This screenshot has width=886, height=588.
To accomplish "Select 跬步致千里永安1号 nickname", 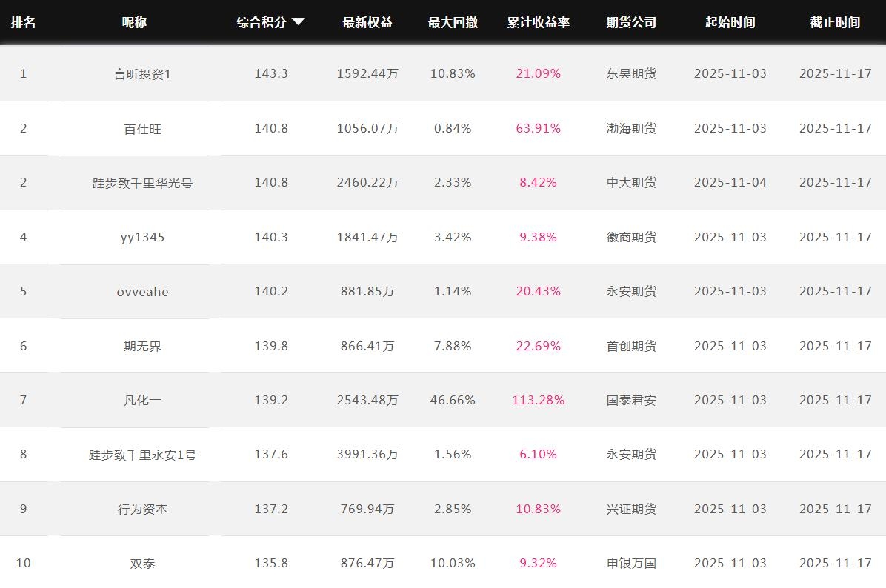I will 142,455.
